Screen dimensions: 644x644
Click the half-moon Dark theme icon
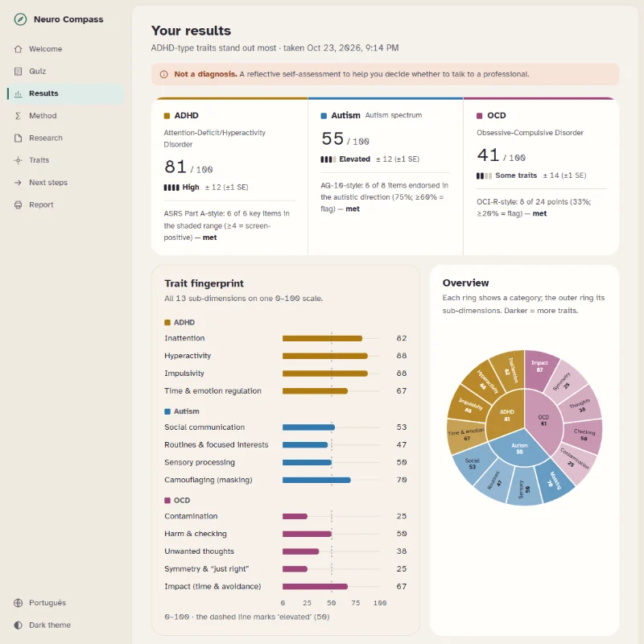click(x=18, y=625)
